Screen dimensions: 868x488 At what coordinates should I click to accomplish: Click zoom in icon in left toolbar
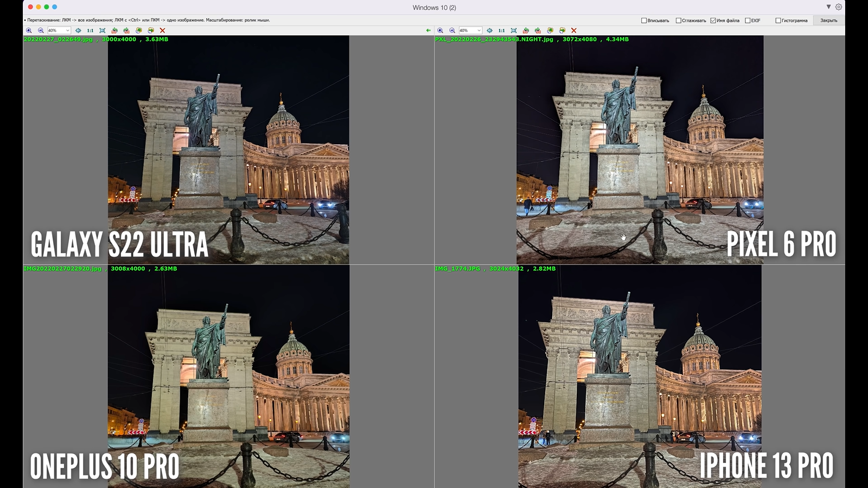pos(29,30)
